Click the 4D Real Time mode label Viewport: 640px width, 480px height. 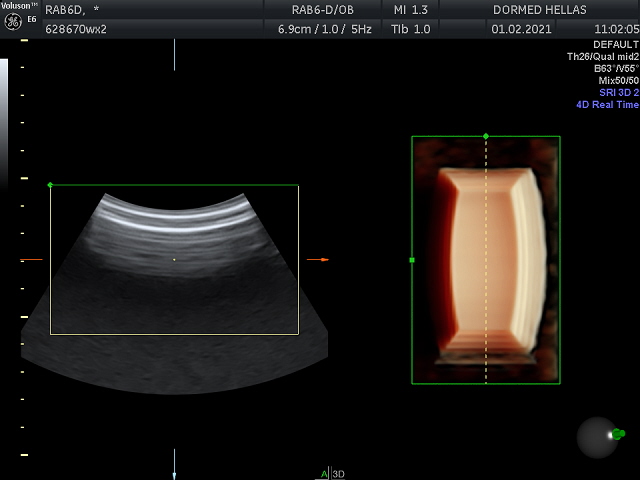click(607, 105)
